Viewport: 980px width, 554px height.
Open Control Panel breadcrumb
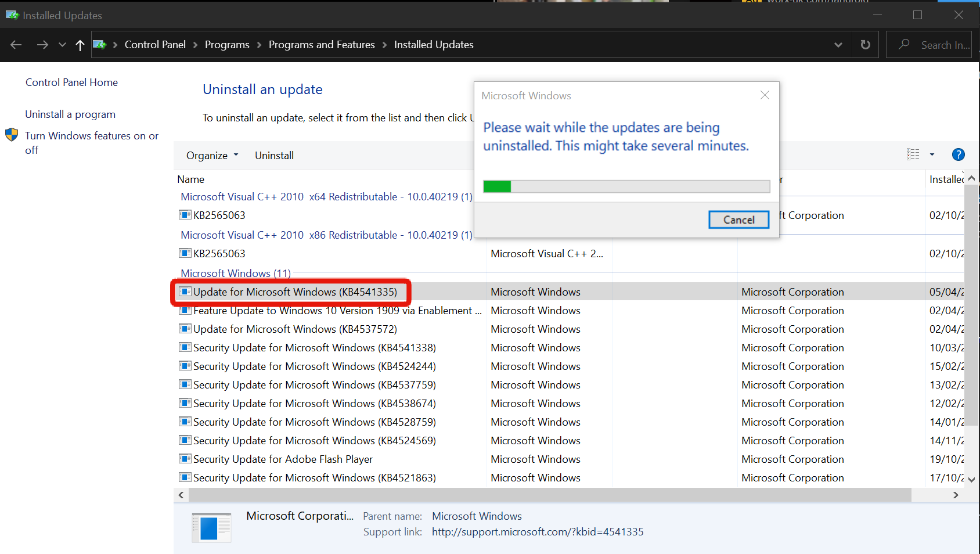point(155,45)
